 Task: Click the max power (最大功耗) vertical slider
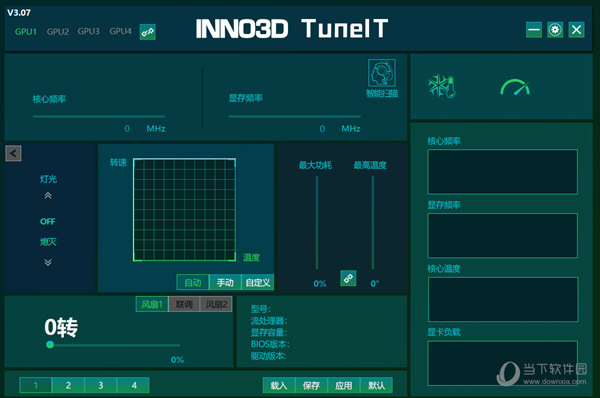coord(317,222)
